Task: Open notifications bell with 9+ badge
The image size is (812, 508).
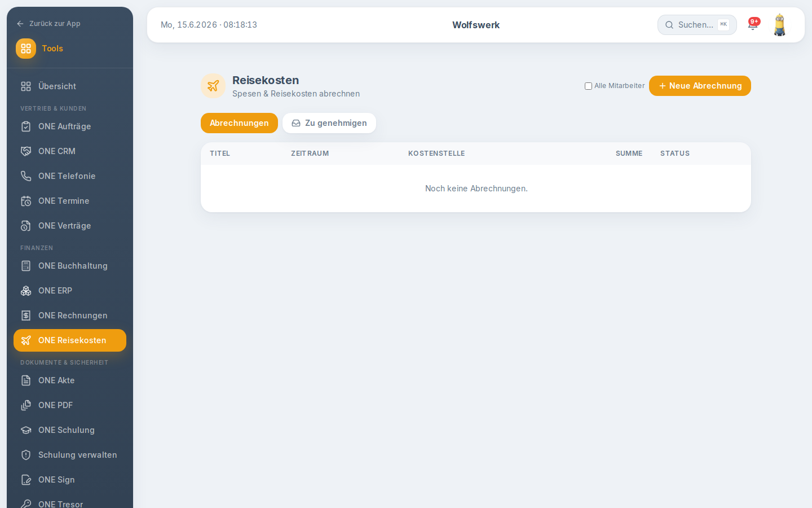Action: tap(753, 24)
